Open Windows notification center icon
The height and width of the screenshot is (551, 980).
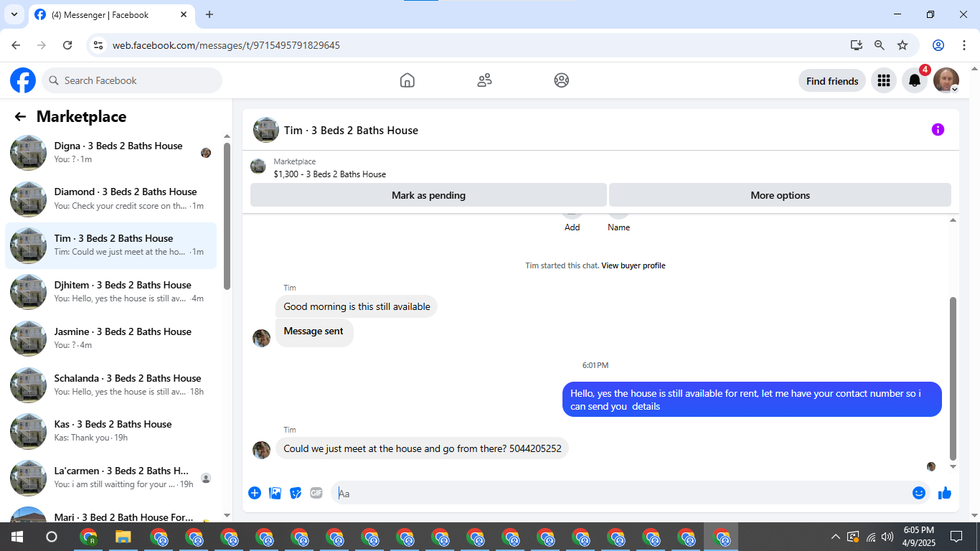pos(956,537)
